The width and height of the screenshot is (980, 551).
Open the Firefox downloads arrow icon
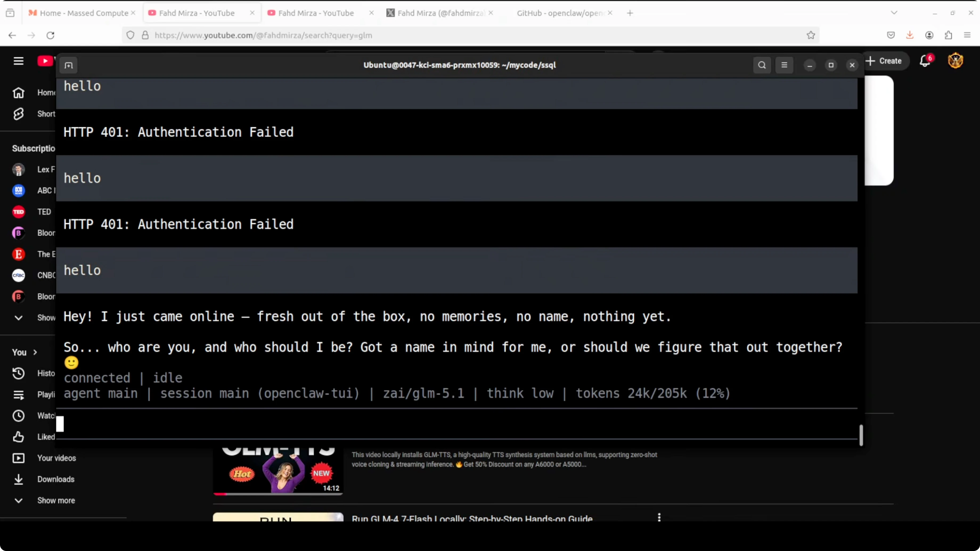[910, 35]
